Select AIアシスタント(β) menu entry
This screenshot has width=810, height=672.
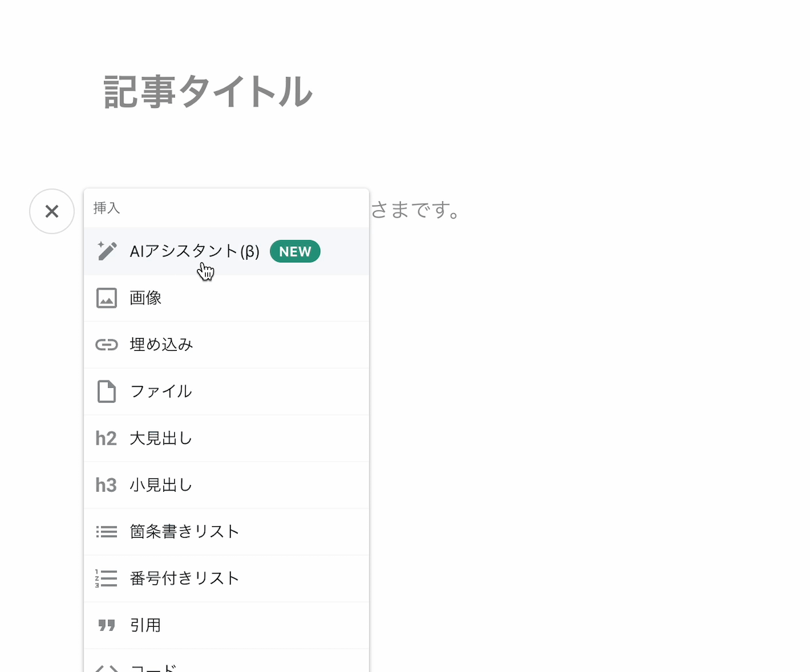(194, 252)
